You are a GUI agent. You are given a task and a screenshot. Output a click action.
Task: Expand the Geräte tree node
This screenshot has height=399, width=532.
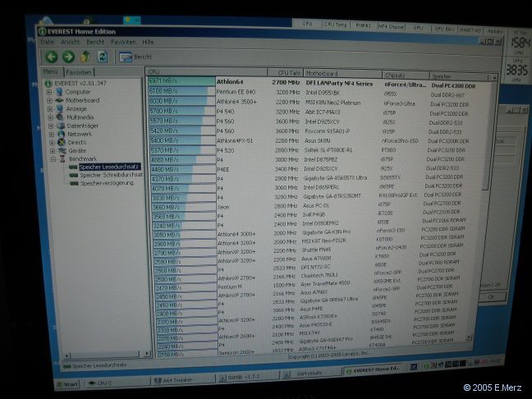(53, 150)
